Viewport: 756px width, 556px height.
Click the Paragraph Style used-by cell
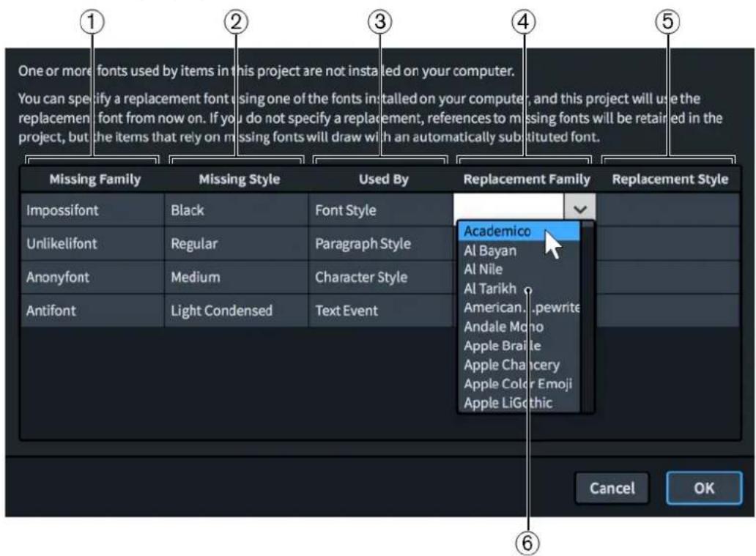[380, 243]
